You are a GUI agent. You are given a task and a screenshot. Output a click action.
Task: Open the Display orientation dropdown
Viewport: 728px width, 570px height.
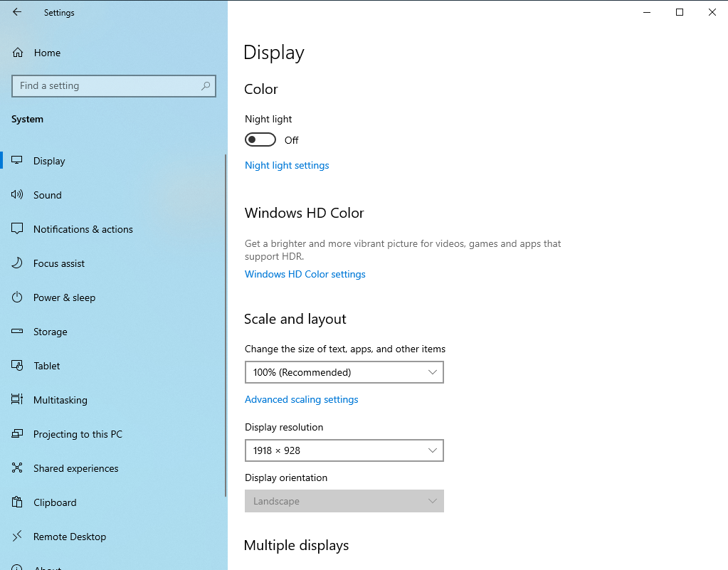[344, 501]
